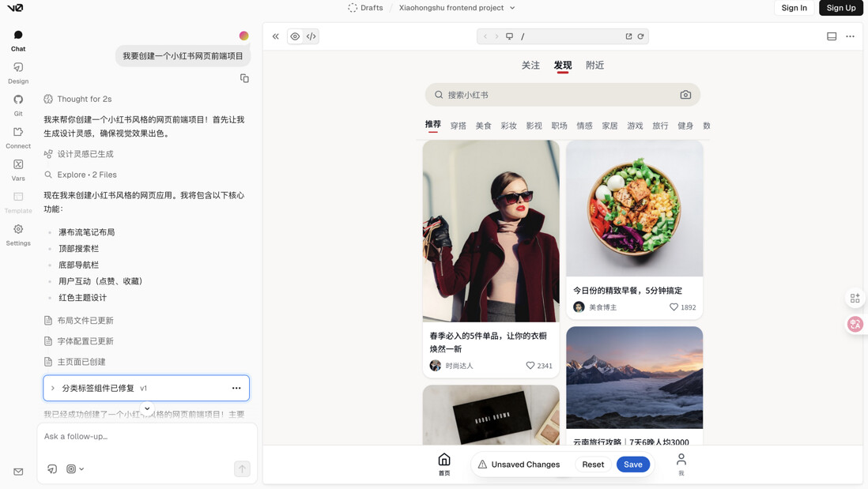This screenshot has height=489, width=868.
Task: Open preview in new tab
Action: (628, 36)
